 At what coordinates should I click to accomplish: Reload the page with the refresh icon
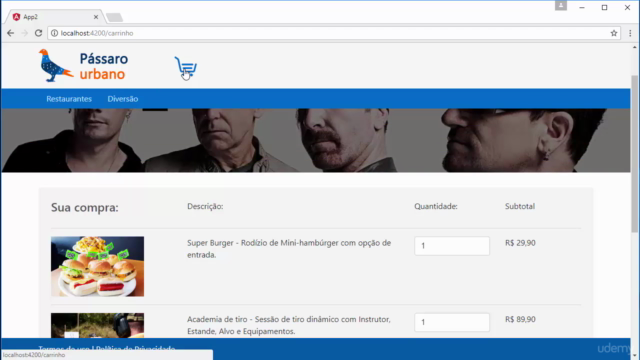(x=38, y=33)
